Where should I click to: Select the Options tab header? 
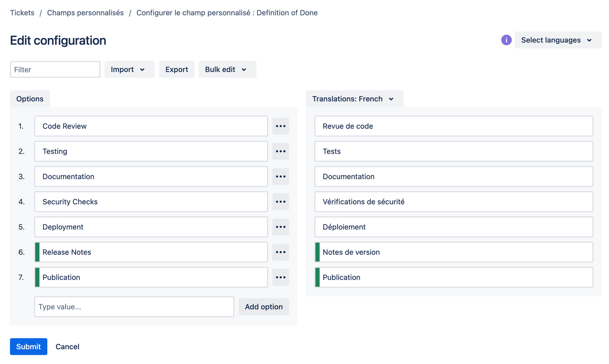point(30,99)
